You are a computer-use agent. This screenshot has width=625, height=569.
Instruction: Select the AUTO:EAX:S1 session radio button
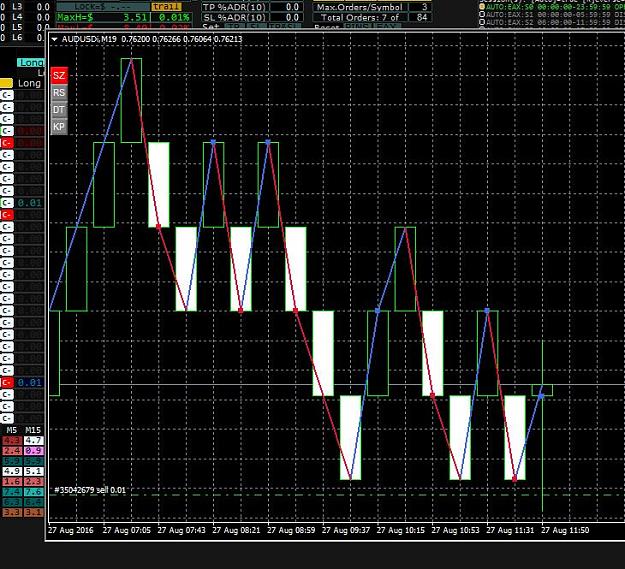(482, 14)
